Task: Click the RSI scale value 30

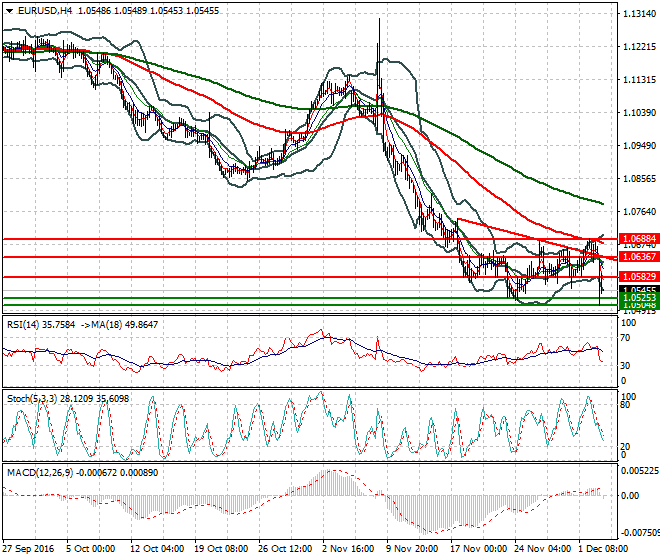Action: pos(626,366)
